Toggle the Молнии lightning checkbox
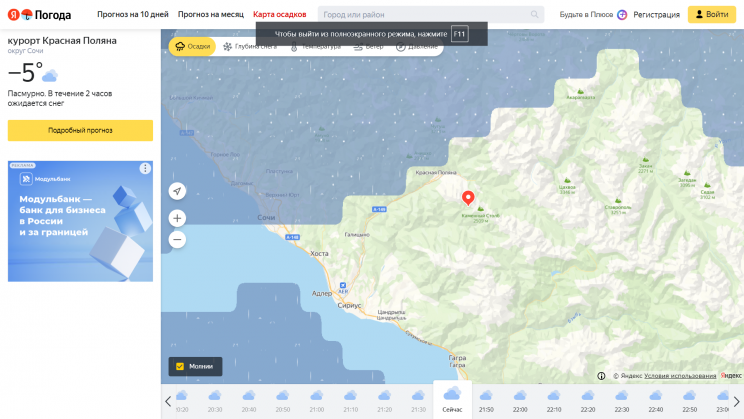The image size is (744, 419). coord(180,366)
